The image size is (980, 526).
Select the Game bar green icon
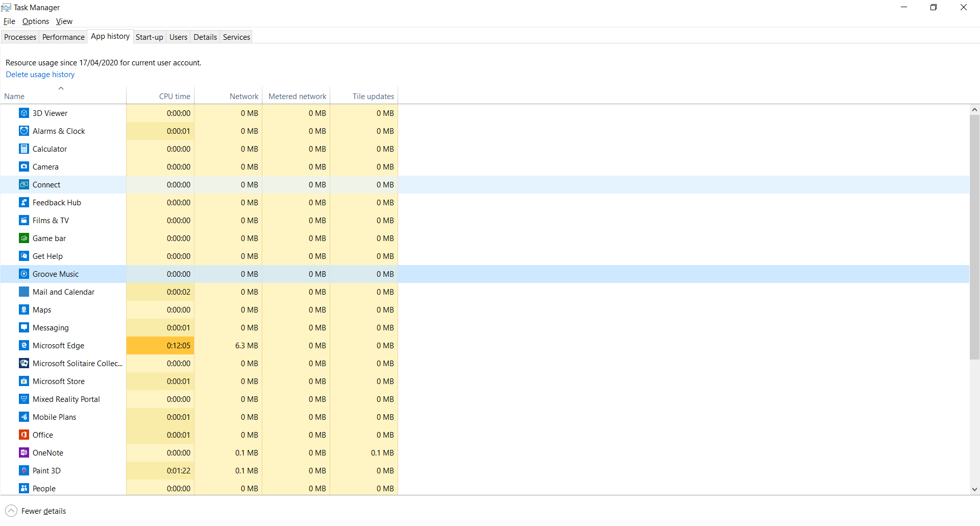click(24, 238)
